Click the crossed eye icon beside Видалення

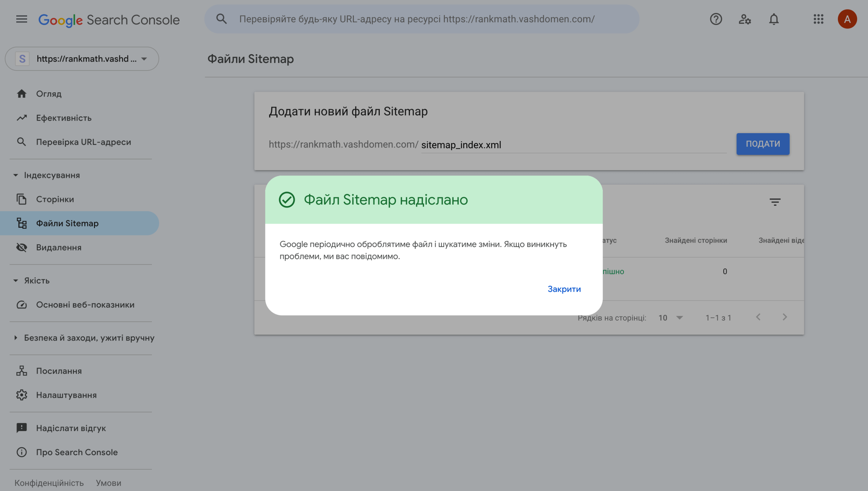pyautogui.click(x=22, y=247)
